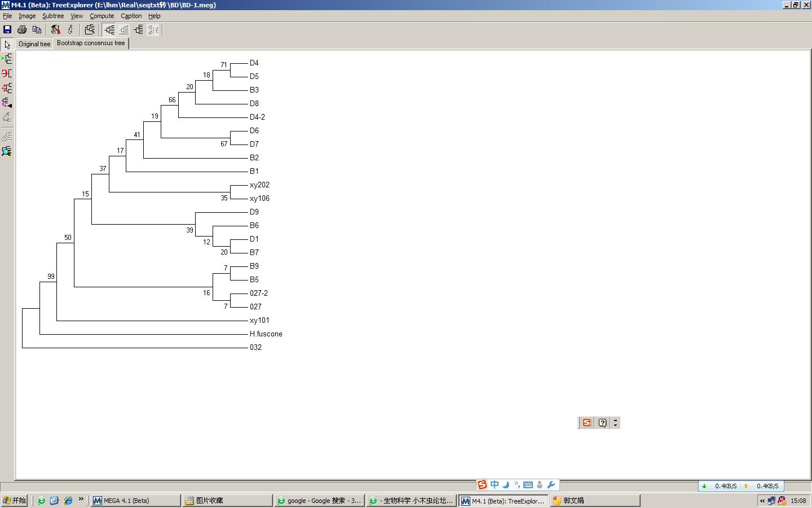Screen dimensions: 812x508
Task: Click the greyed subtree-in-window side icon
Action: [7, 117]
